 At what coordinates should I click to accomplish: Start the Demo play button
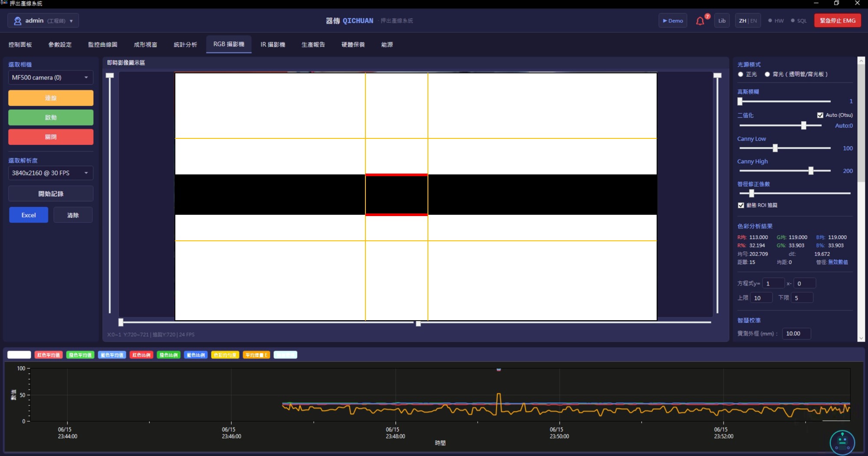673,21
